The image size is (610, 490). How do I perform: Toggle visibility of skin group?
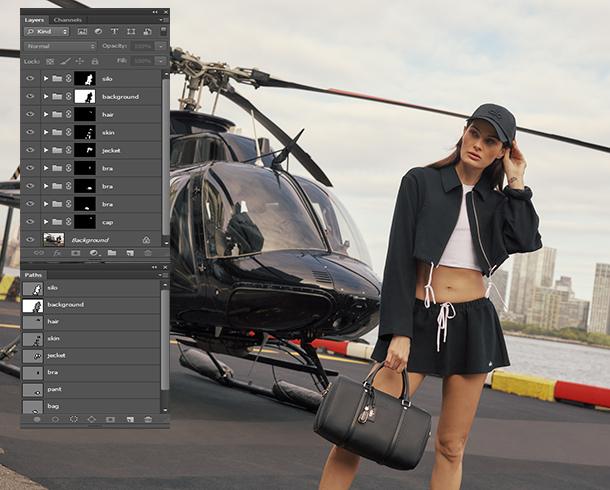coord(30,132)
